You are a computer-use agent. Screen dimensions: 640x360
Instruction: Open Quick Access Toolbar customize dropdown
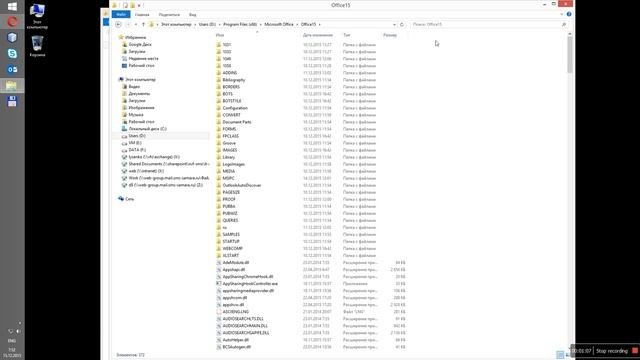(x=139, y=5)
